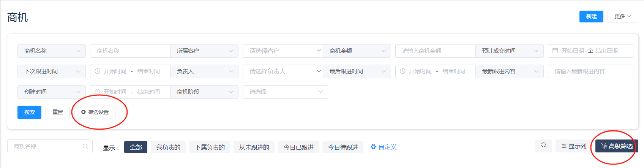Screen dimensions: 644x168
Task: Click calendar icon in 开始日期 date range
Action: coord(555,51)
